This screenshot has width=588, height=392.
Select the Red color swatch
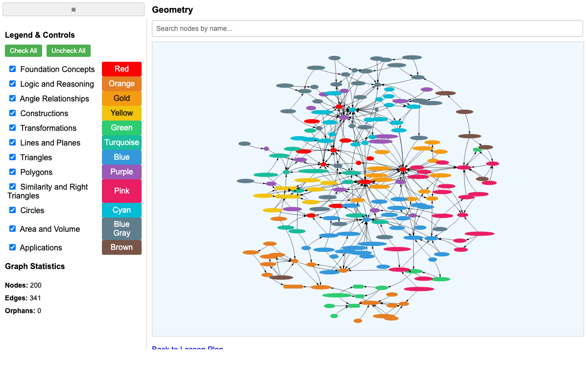(x=121, y=69)
